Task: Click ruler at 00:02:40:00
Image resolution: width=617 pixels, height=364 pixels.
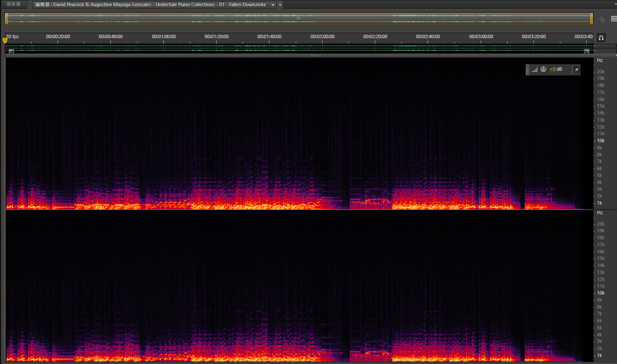Action: point(428,36)
